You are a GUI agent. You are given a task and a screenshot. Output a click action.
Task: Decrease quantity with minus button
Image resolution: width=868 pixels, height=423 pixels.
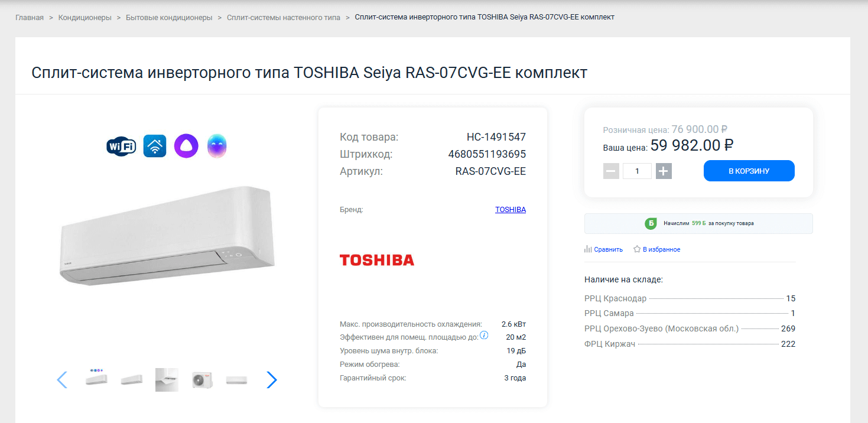(x=611, y=171)
